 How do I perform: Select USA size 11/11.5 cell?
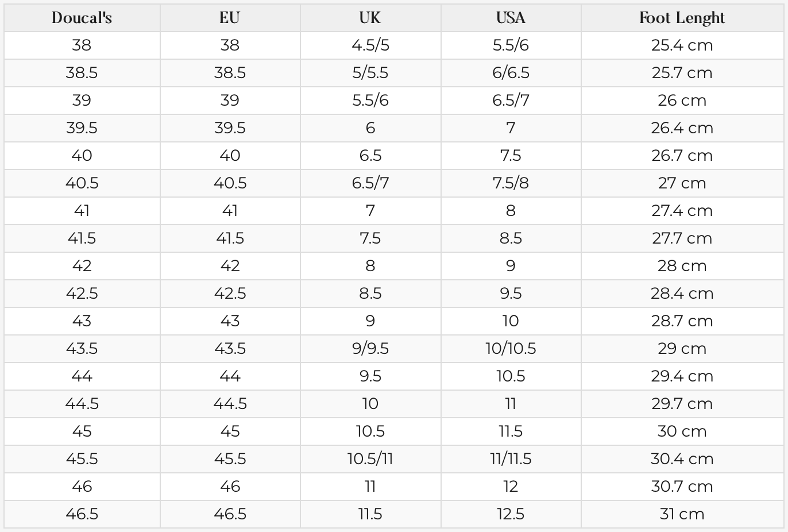(511, 459)
